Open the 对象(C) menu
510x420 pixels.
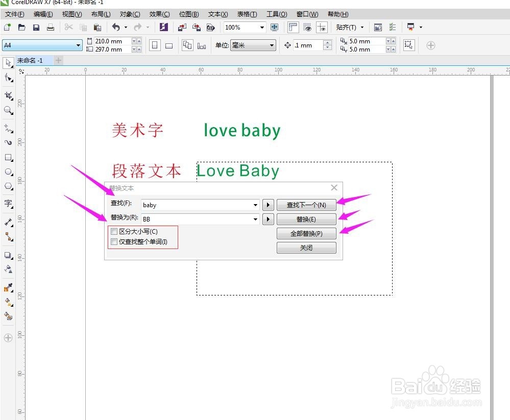(x=130, y=14)
